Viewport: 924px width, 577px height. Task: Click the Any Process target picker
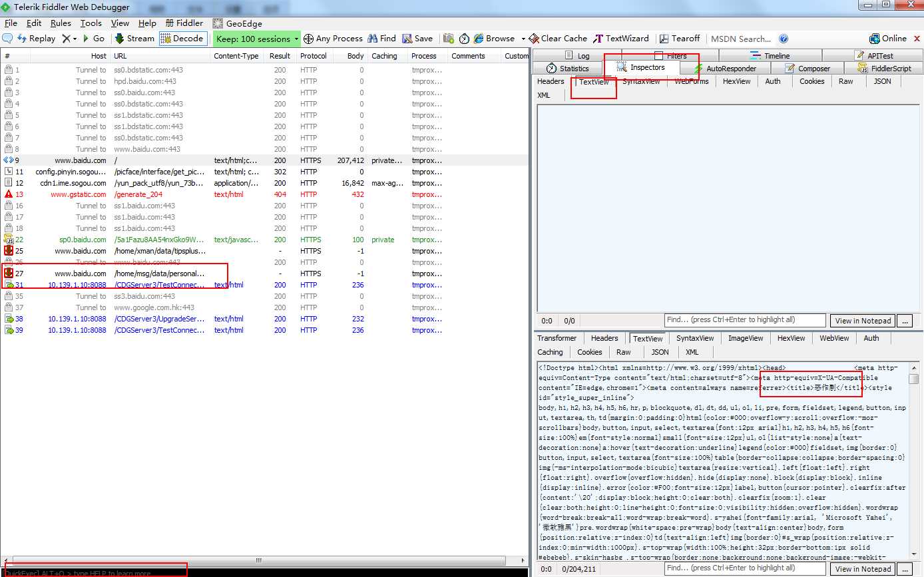click(333, 39)
